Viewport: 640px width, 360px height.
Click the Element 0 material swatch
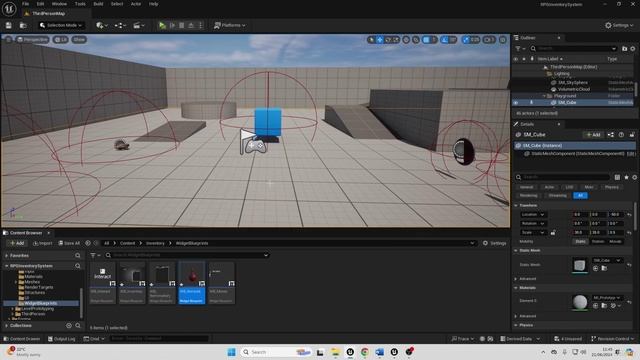pyautogui.click(x=580, y=302)
